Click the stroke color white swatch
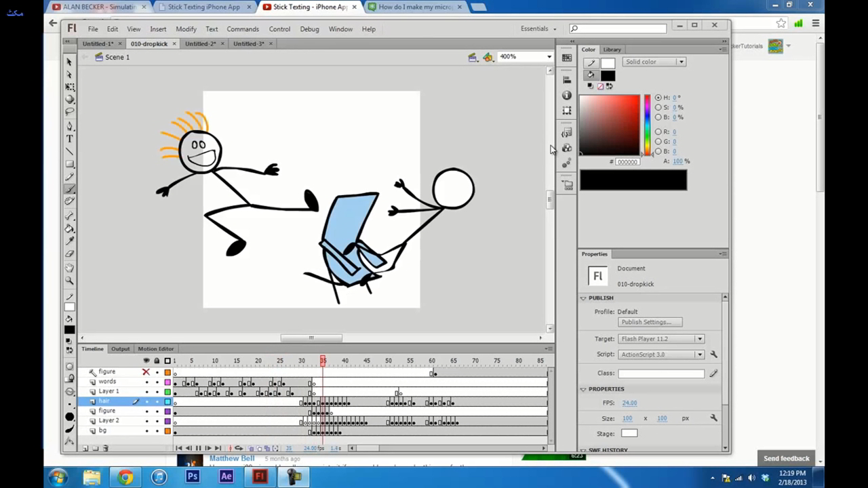The image size is (868, 488). [x=608, y=63]
